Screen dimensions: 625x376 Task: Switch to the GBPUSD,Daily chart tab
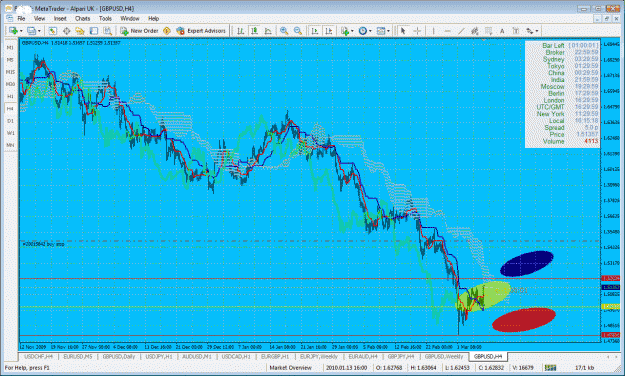point(119,356)
